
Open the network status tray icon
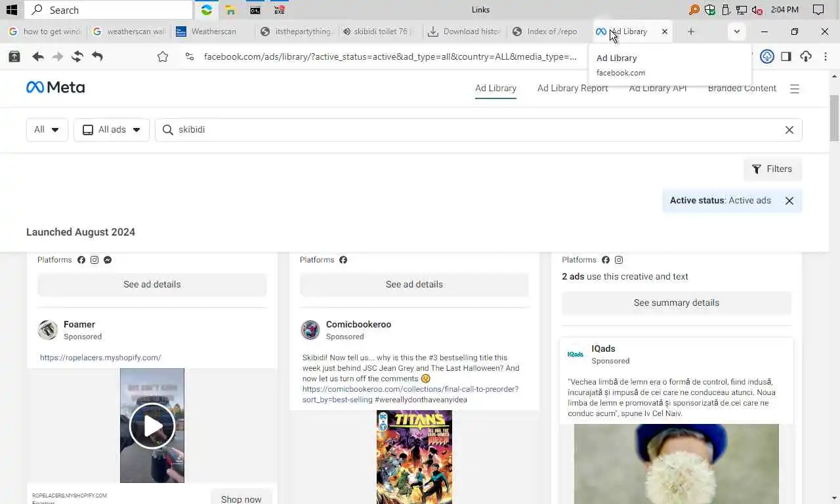(742, 10)
